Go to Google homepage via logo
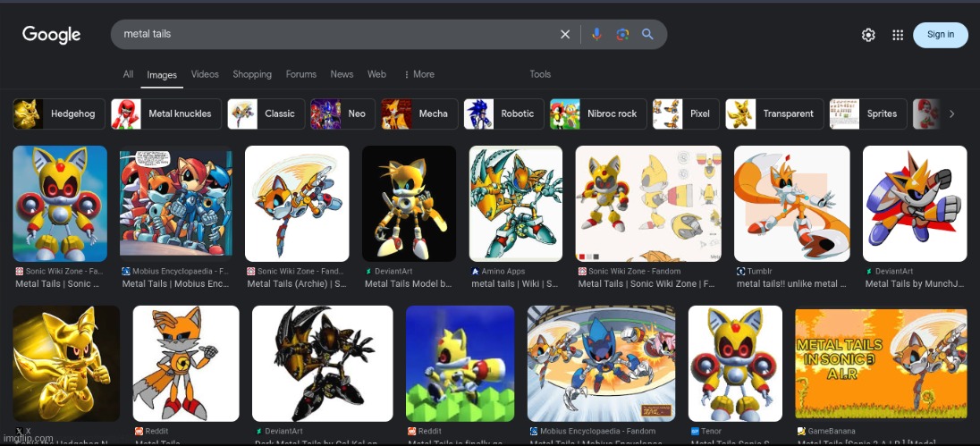980x446 pixels. pyautogui.click(x=51, y=35)
